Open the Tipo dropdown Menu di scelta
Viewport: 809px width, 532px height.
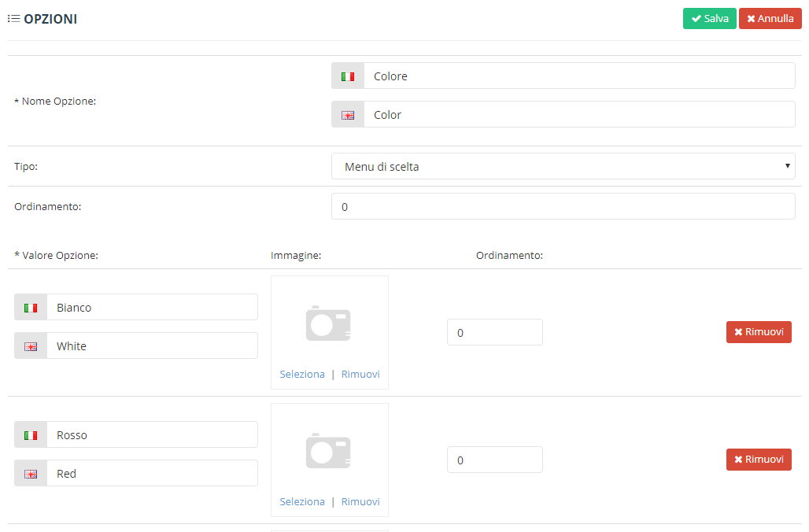563,166
